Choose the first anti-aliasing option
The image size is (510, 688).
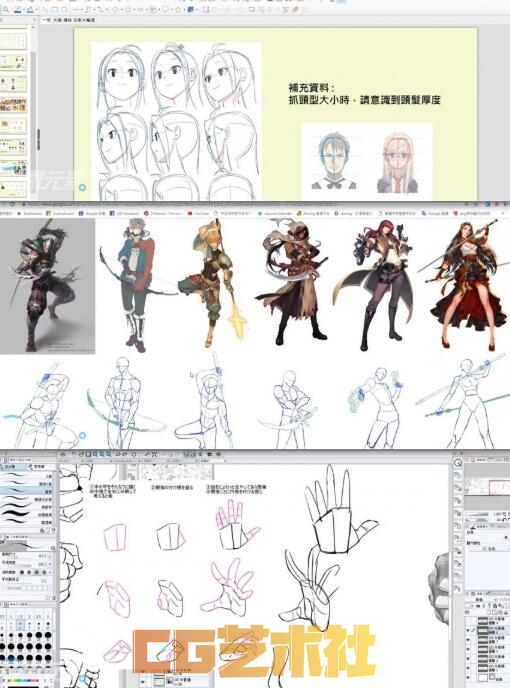22,572
